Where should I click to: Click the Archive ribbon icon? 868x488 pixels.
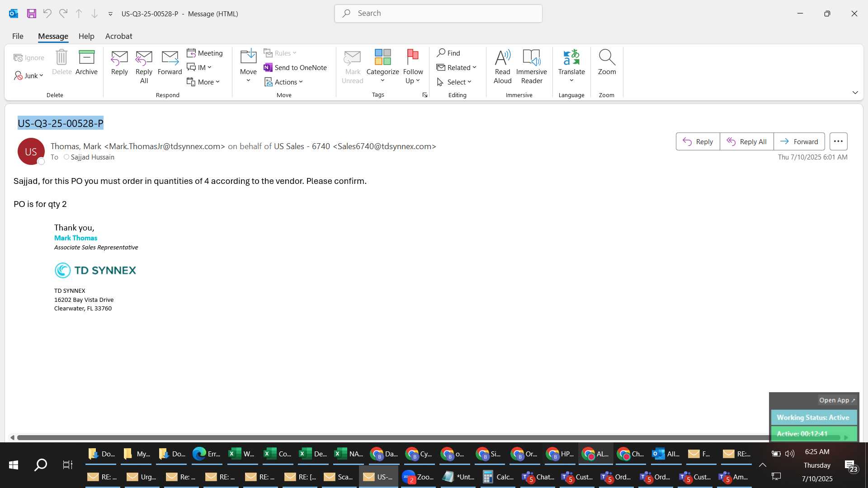pyautogui.click(x=86, y=62)
